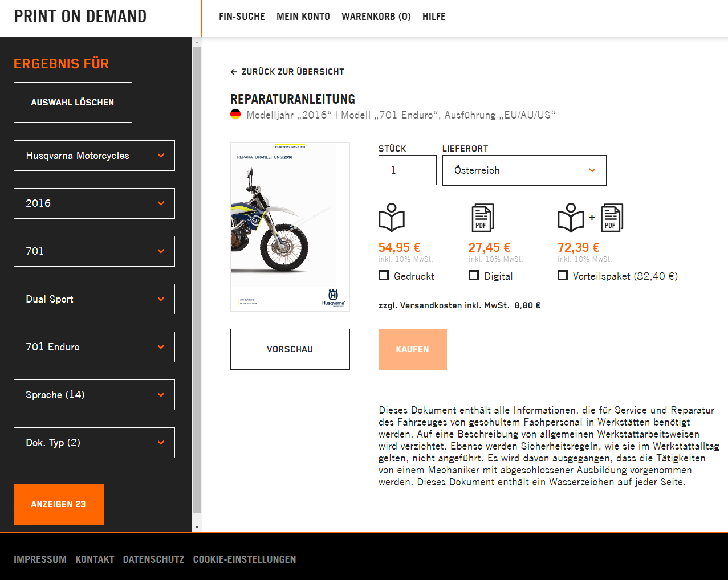Click the back arrow beside Zurück zur Übersicht
This screenshot has width=728, height=580.
pyautogui.click(x=234, y=72)
